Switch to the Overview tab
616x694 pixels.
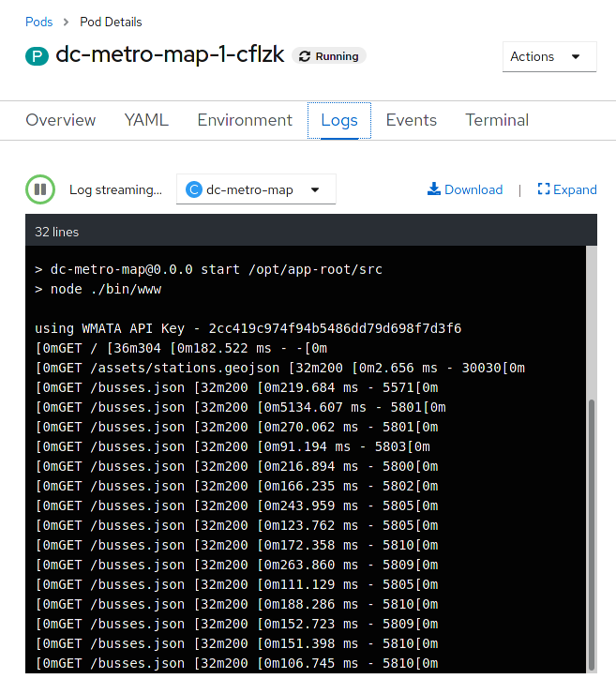[x=61, y=120]
